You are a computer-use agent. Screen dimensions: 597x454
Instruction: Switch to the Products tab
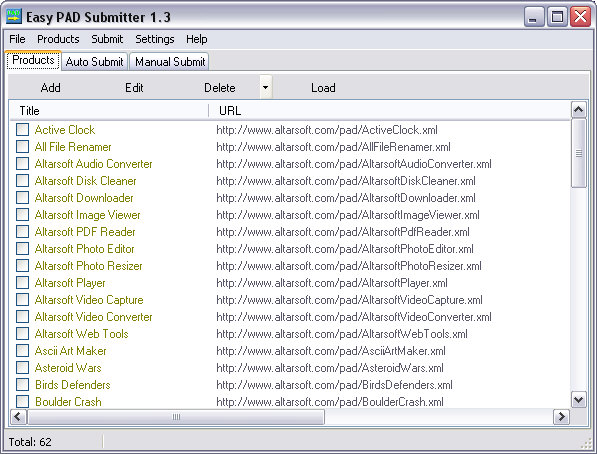pyautogui.click(x=33, y=60)
